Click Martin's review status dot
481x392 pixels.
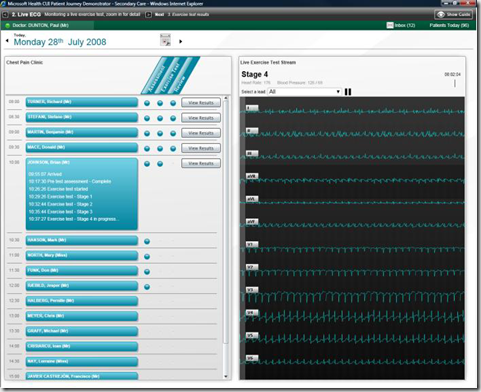pyautogui.click(x=173, y=133)
